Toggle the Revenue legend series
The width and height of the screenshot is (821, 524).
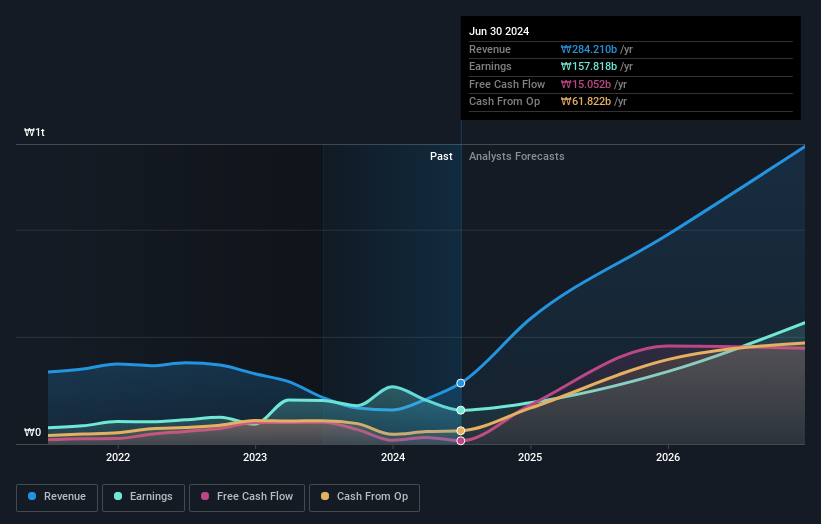[57, 497]
